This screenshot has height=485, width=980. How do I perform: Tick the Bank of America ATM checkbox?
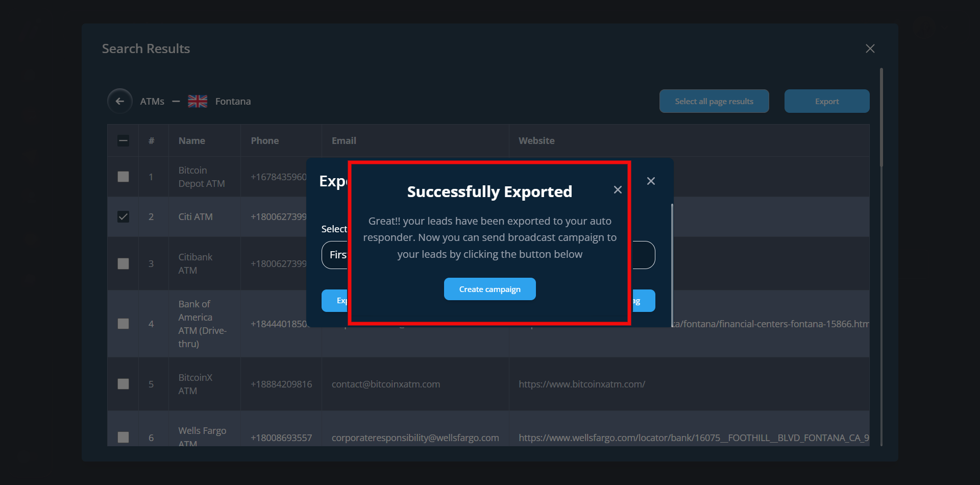click(123, 324)
